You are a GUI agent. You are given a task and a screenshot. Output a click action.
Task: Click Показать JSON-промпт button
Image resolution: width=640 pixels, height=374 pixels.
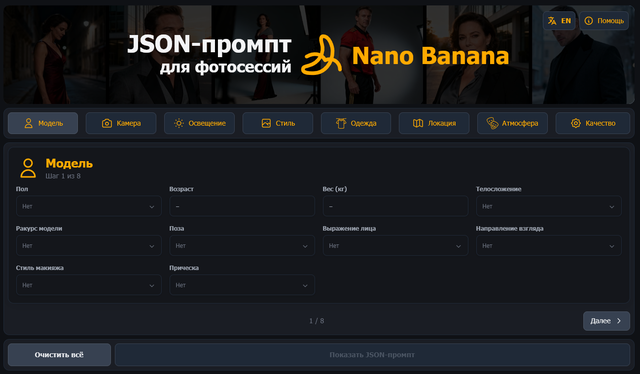[372, 355]
